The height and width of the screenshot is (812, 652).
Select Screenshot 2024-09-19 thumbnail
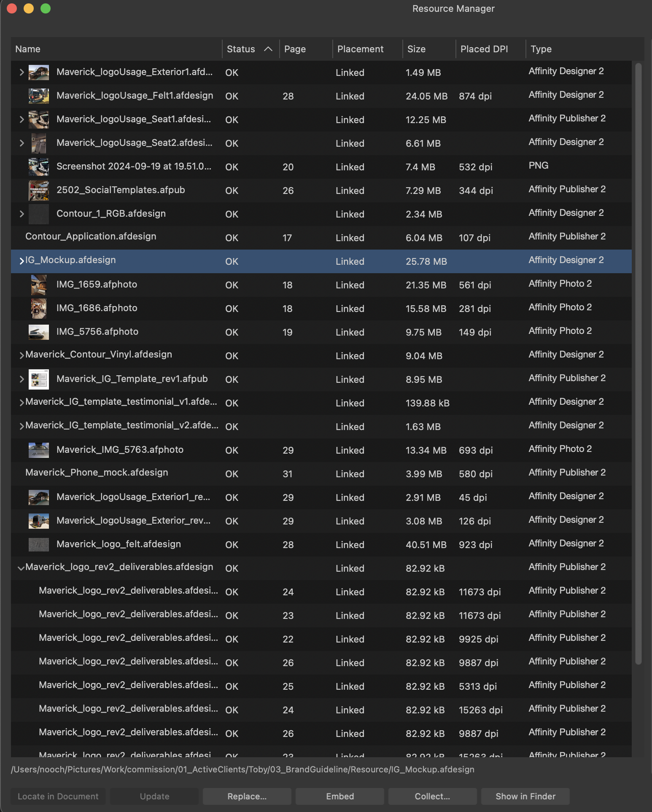tap(38, 167)
